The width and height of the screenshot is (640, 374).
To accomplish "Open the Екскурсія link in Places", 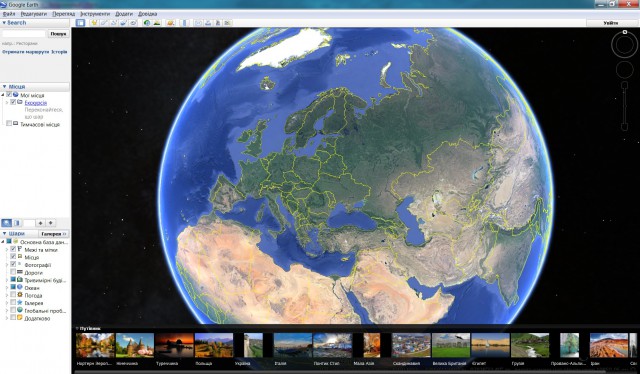I will click(x=36, y=103).
